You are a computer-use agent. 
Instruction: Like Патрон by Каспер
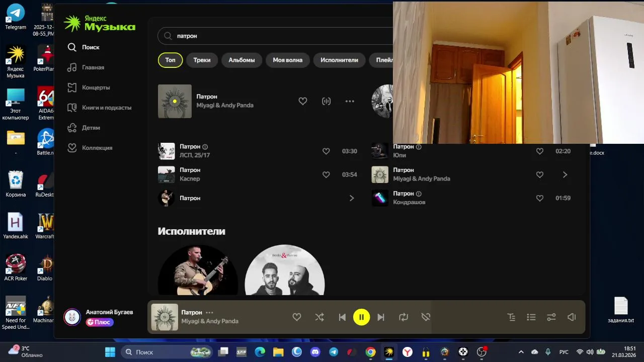click(326, 175)
